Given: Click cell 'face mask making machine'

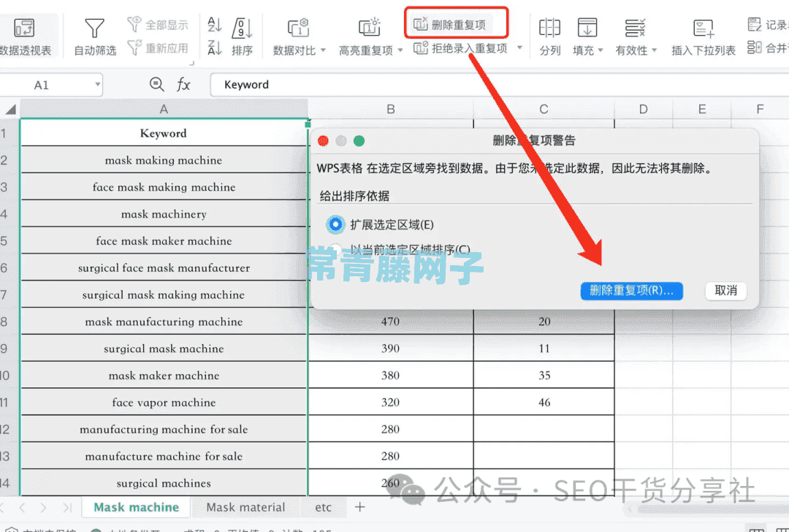Looking at the screenshot, I should (x=164, y=187).
